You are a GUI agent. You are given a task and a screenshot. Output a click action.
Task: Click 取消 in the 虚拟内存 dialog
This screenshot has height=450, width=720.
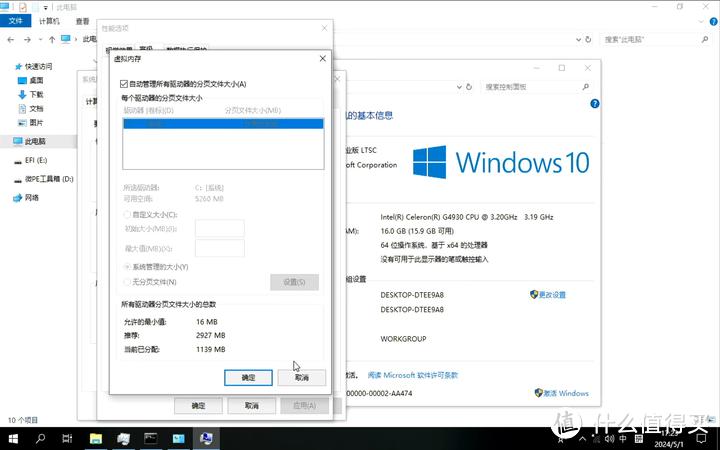[x=301, y=378]
